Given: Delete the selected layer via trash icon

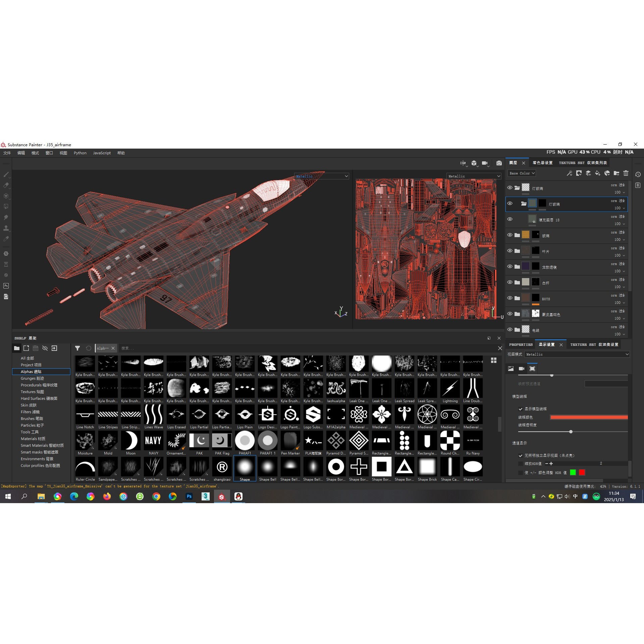Looking at the screenshot, I should (x=626, y=173).
